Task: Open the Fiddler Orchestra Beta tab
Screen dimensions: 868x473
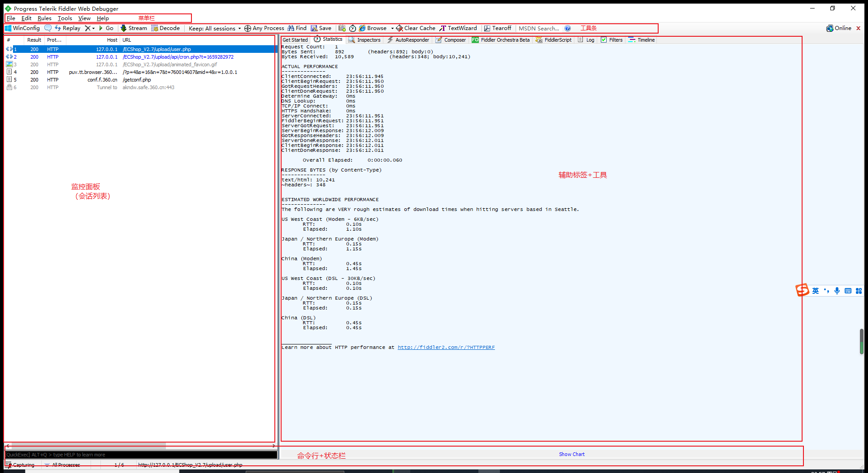Action: [x=500, y=40]
